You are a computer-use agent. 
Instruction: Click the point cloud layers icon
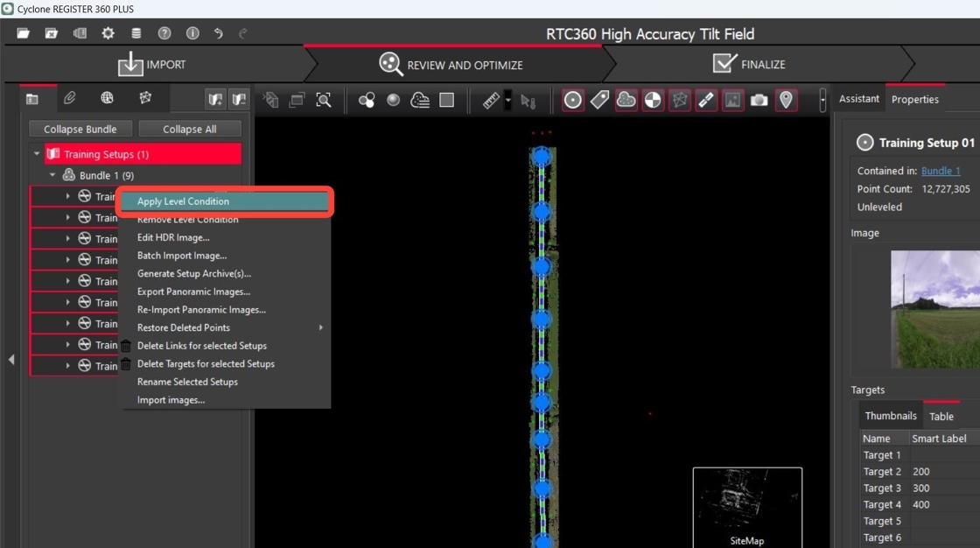coord(420,100)
